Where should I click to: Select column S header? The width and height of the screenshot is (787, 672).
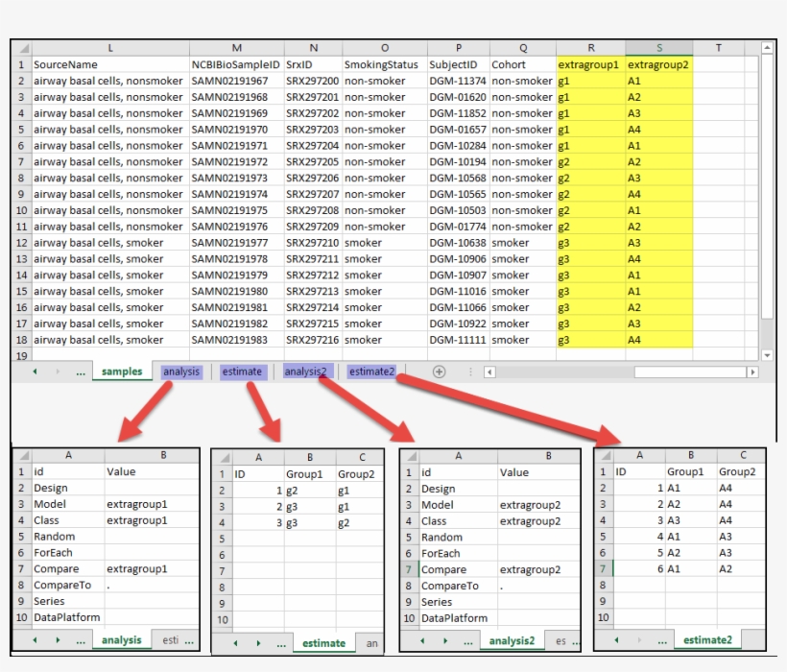coord(659,48)
